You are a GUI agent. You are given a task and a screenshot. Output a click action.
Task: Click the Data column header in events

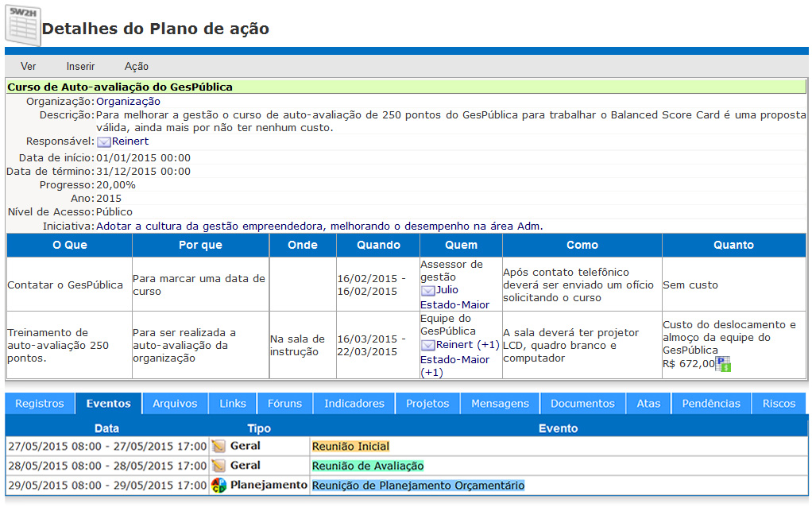pos(106,429)
